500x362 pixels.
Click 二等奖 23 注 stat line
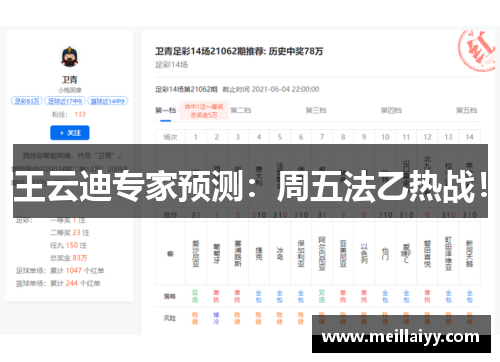pos(70,233)
